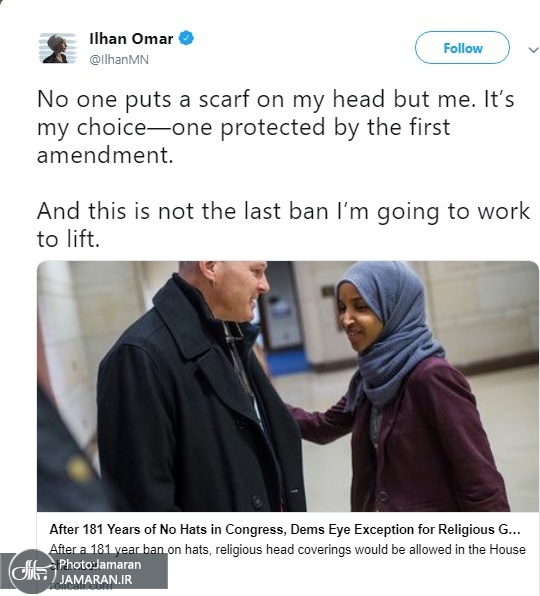The width and height of the screenshot is (540, 596).
Task: Open the Ilhan Omar display name link
Action: pos(131,38)
